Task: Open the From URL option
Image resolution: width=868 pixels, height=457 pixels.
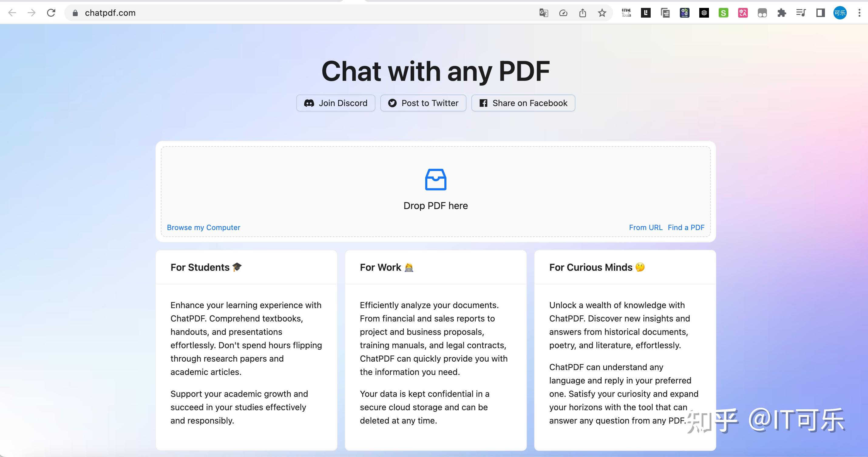Action: [646, 227]
